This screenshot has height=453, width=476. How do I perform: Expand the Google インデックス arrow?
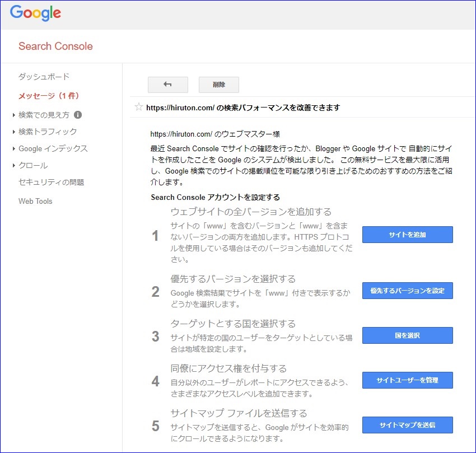point(14,149)
